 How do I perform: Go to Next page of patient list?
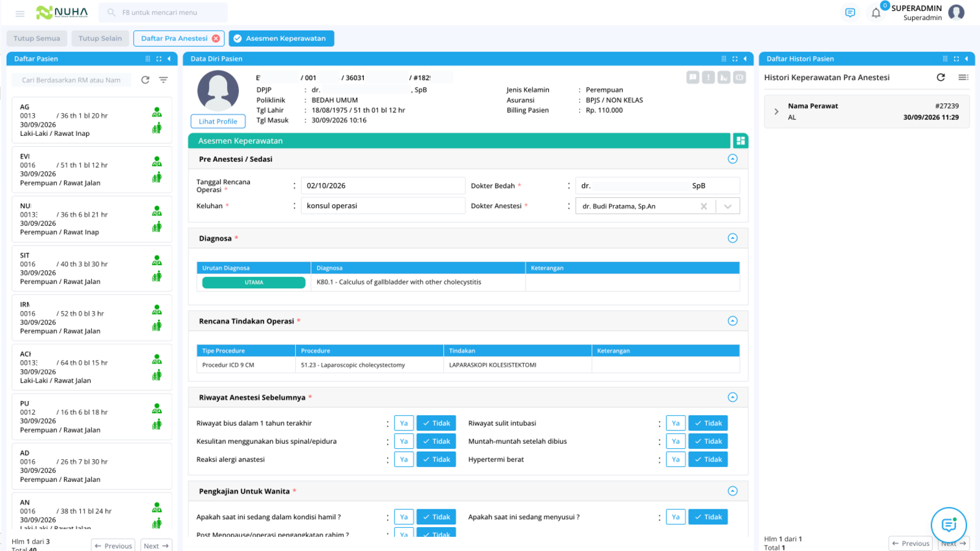pos(156,545)
